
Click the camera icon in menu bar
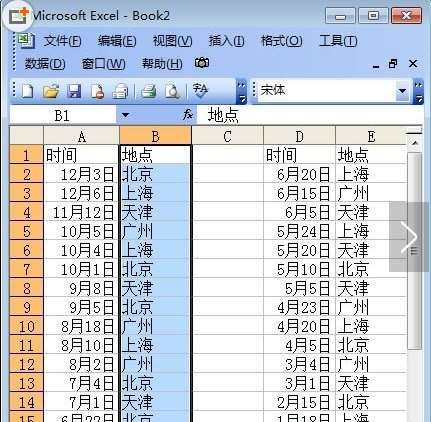tap(202, 63)
